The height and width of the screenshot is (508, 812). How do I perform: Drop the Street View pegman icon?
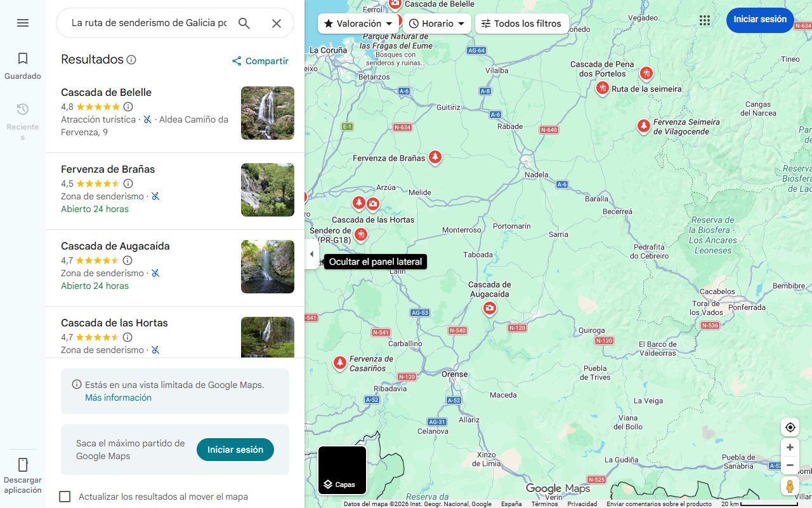790,486
